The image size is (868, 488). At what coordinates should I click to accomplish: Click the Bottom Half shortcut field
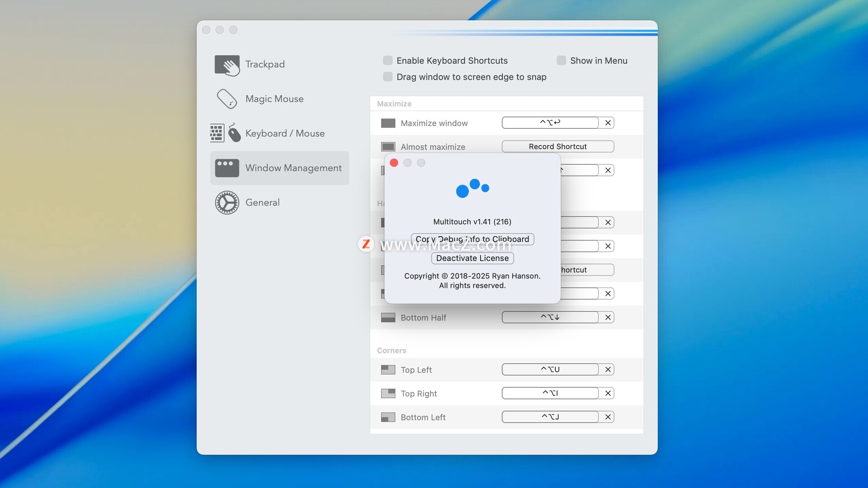click(550, 317)
